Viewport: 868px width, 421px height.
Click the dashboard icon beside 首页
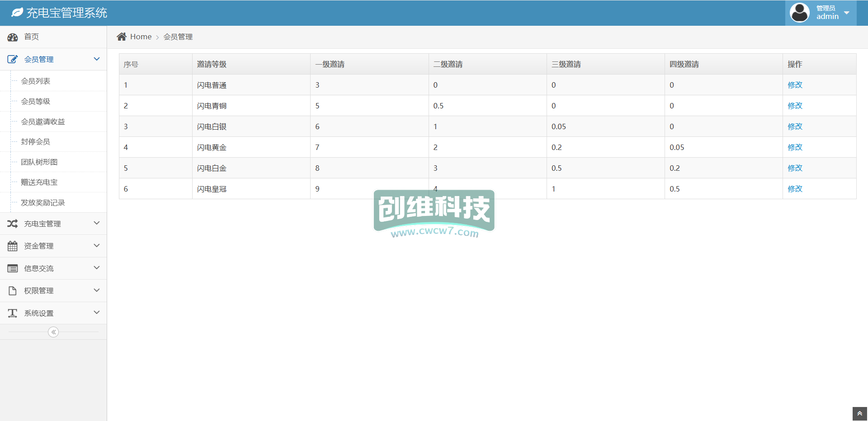click(13, 37)
